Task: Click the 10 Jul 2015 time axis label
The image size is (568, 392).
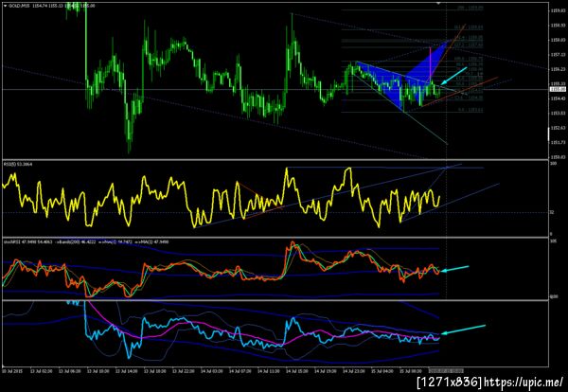Action: pyautogui.click(x=10, y=371)
